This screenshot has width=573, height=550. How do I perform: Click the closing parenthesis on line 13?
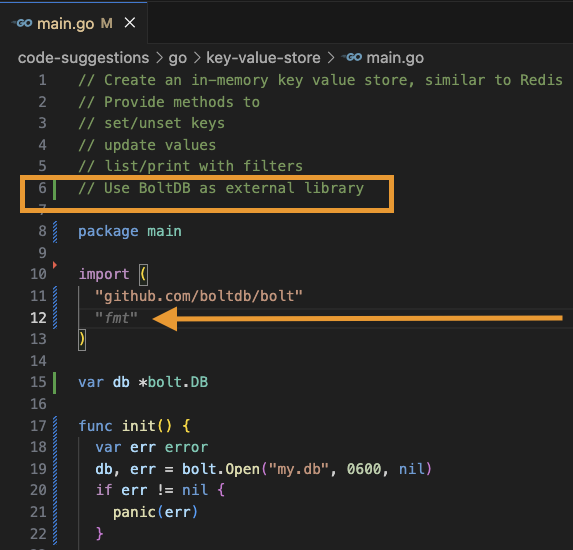click(x=82, y=340)
